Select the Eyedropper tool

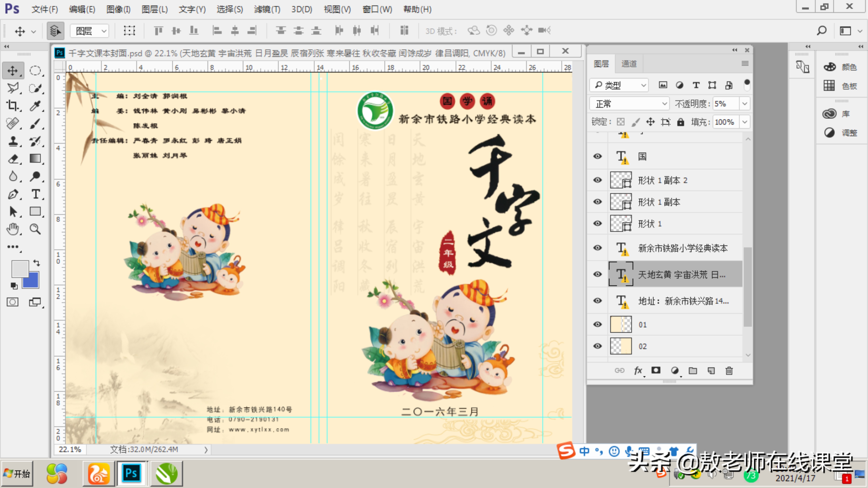coord(35,106)
